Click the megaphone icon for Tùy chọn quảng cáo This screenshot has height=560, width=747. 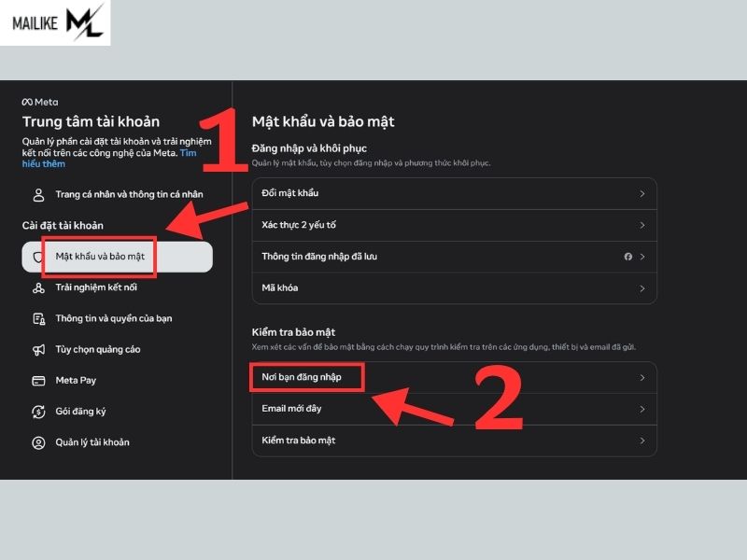pos(38,349)
